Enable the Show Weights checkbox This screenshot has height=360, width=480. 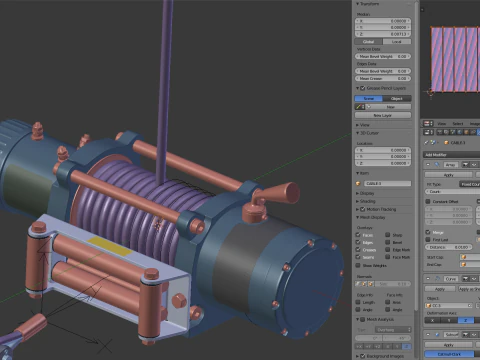(358, 266)
